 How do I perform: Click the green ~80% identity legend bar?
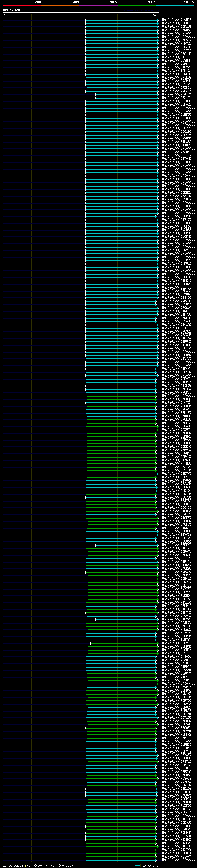(137, 6)
